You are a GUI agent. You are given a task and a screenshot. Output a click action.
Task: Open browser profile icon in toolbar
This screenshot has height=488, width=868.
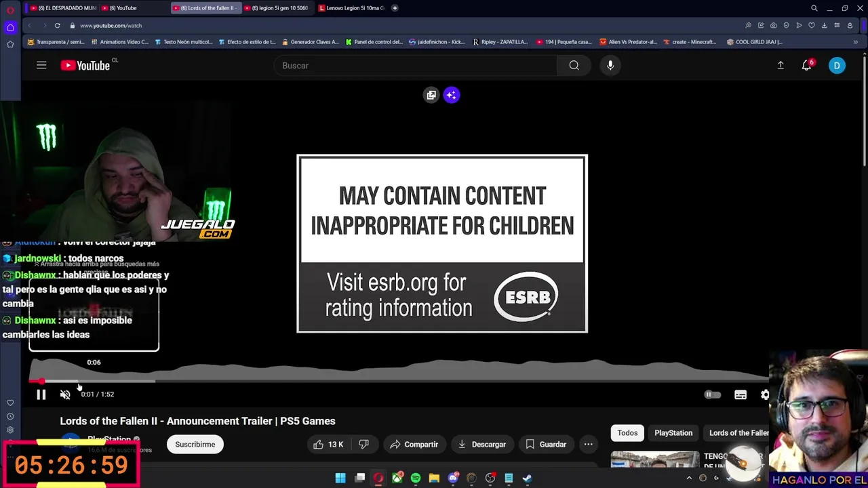point(850,26)
